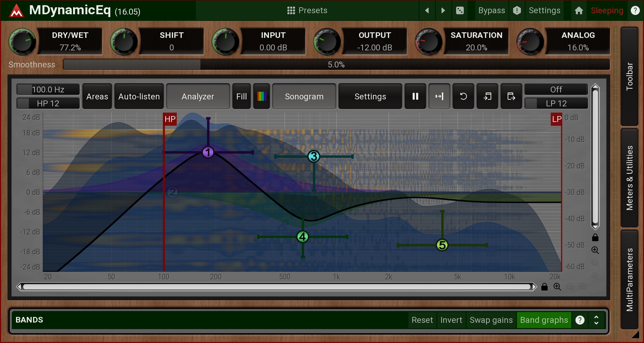
Task: Select band node 5
Action: (442, 245)
